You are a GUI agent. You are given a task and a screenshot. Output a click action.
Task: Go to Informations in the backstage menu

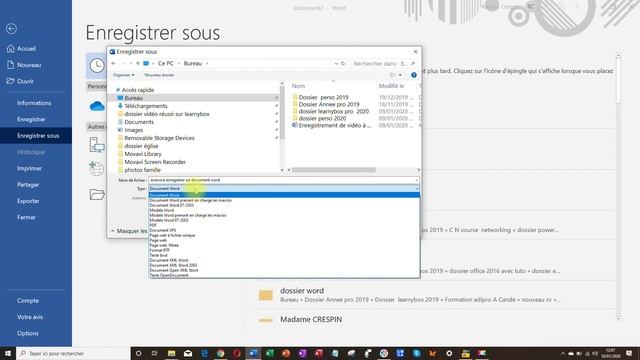(x=34, y=103)
